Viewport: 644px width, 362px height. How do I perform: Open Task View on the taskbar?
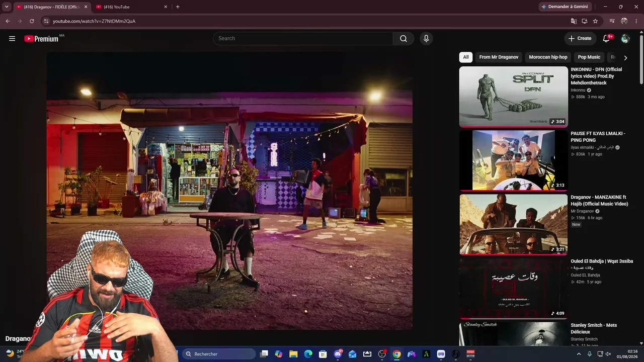[264, 354]
